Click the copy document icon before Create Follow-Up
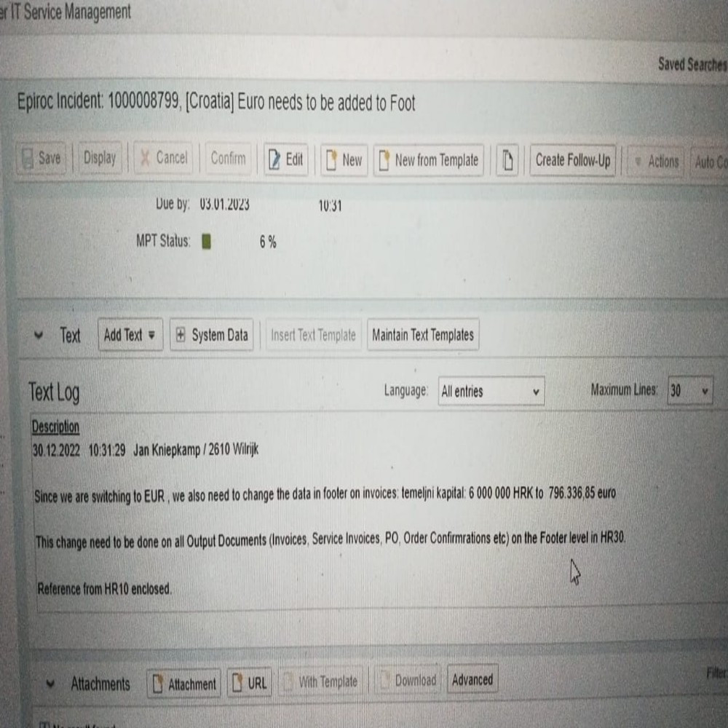The image size is (728, 728). pos(507,161)
